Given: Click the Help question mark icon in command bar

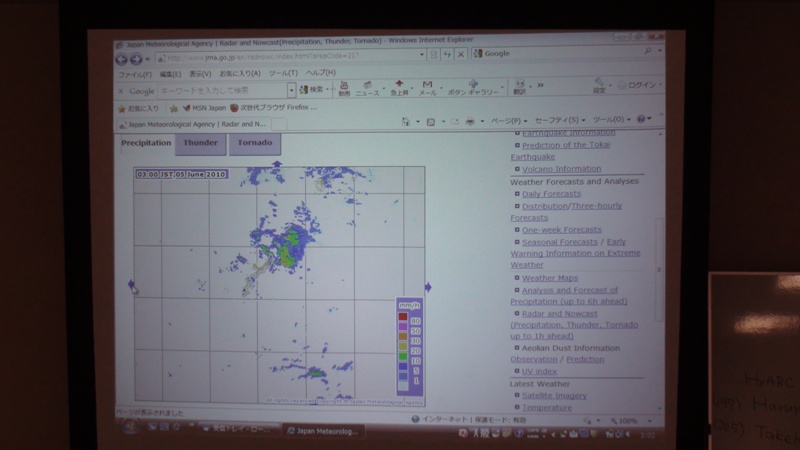Looking at the screenshot, I should pos(641,119).
